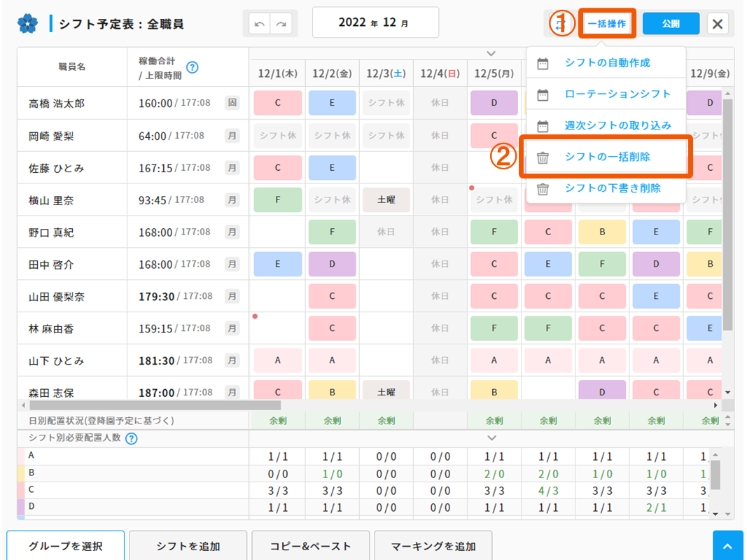Click the 2022年12月 date field

pyautogui.click(x=375, y=22)
